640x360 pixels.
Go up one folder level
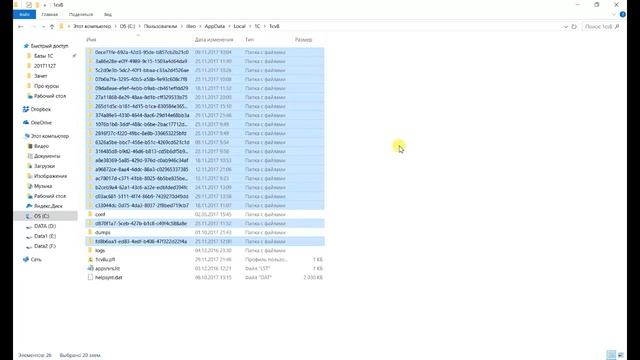click(x=52, y=27)
